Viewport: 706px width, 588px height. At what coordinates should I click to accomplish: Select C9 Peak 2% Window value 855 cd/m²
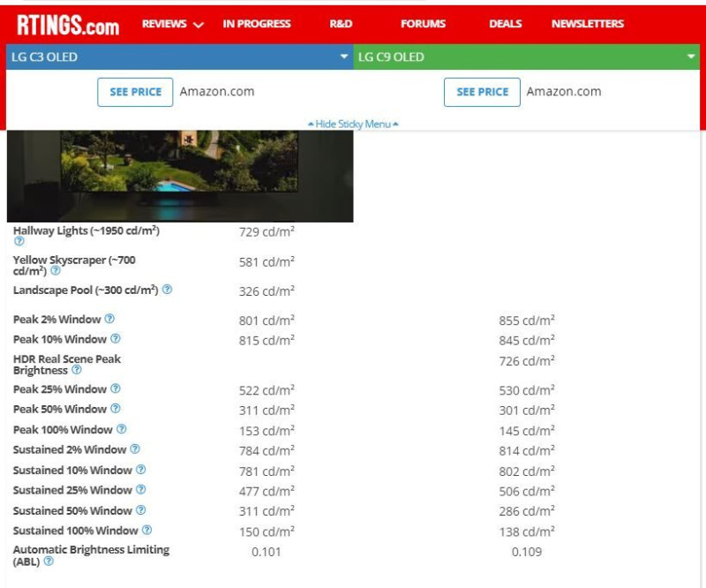tap(526, 320)
